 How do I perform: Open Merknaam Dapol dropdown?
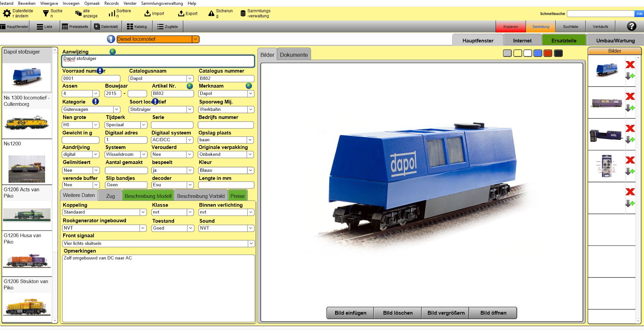pos(251,93)
